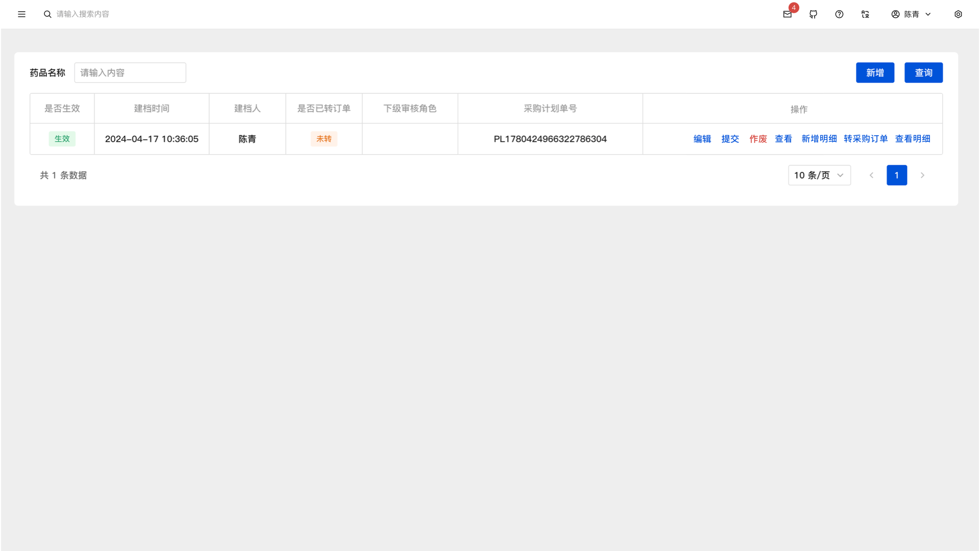Screen dimensions: 980x551
Task: Click the search magnifier icon
Action: click(x=47, y=14)
